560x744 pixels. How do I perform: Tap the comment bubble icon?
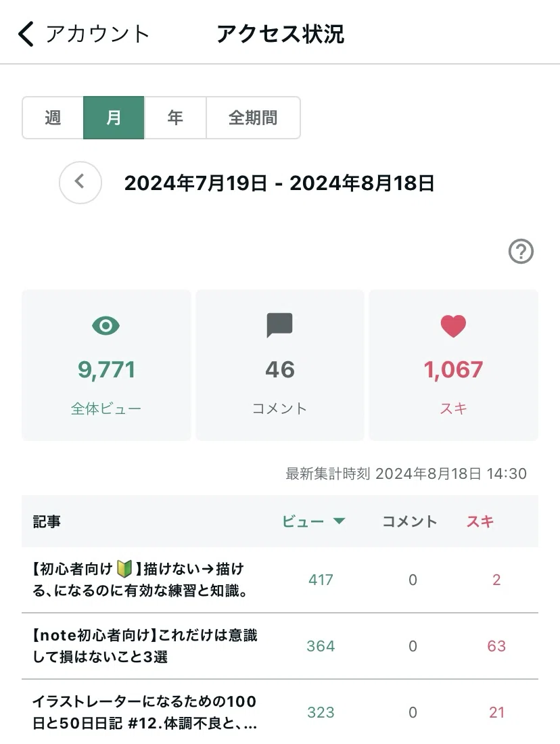point(279,325)
